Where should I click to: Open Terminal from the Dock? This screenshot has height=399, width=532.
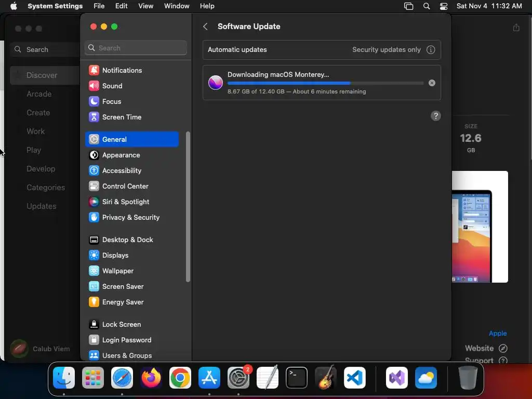297,378
